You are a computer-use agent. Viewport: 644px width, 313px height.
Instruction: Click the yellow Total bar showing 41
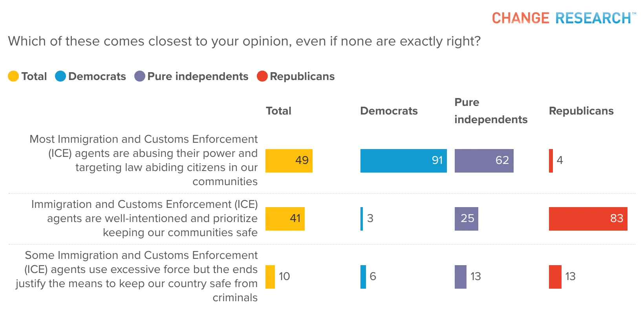pos(285,219)
